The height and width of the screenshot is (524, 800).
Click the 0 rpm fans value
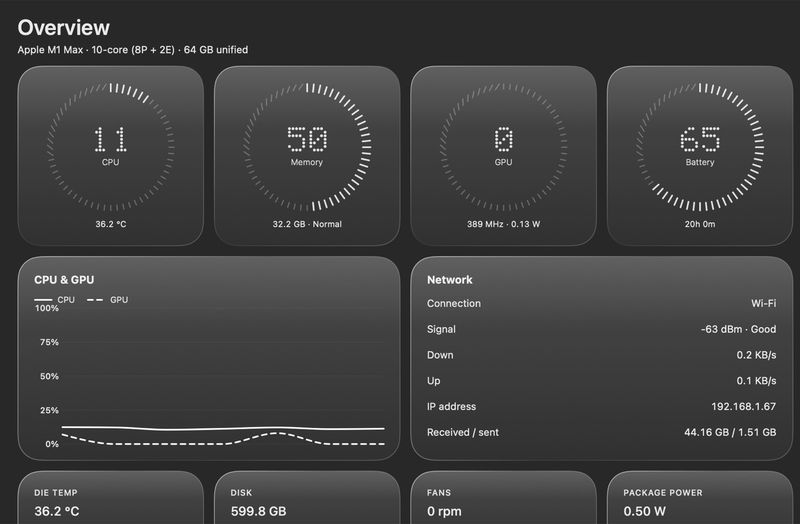click(444, 511)
